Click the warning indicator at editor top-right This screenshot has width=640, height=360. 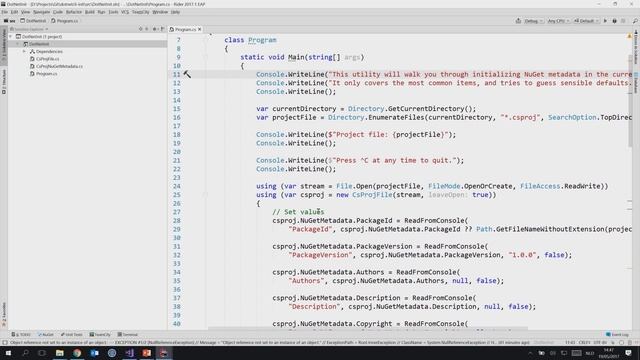tap(629, 36)
